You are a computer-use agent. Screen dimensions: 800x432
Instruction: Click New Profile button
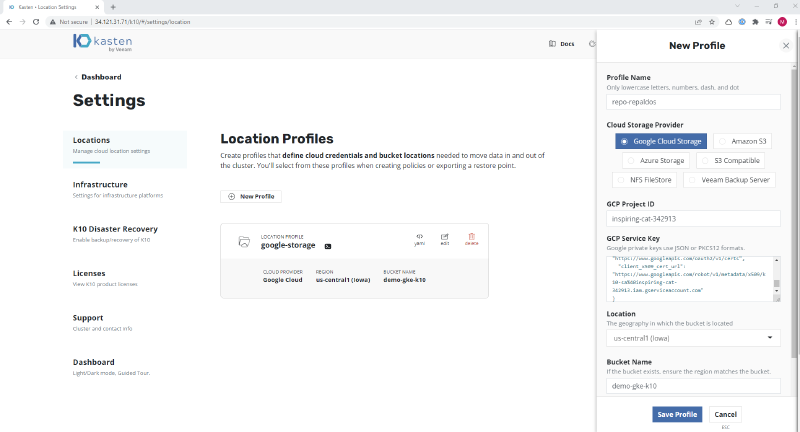[x=251, y=196]
